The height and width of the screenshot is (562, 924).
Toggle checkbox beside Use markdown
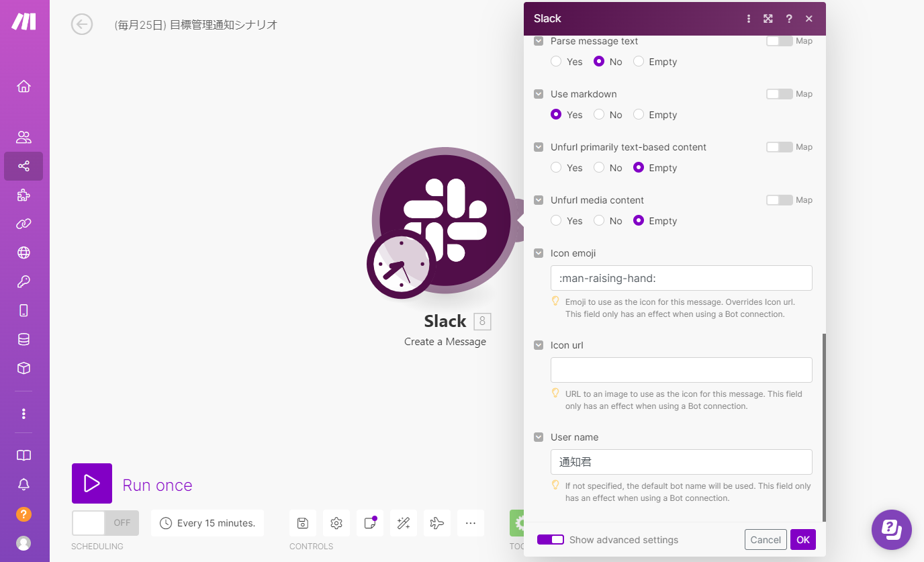click(539, 94)
